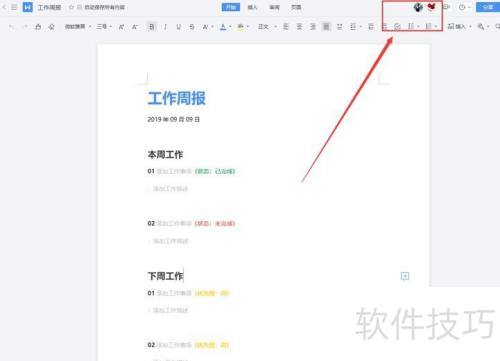Click the 插入 label in toolbar
Image resolution: width=500 pixels, height=361 pixels.
click(461, 26)
